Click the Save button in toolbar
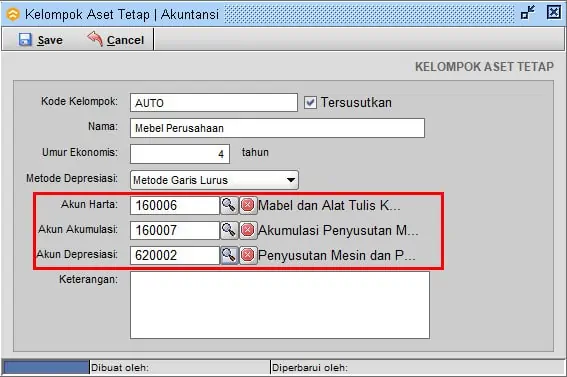The height and width of the screenshot is (377, 567). (x=40, y=39)
